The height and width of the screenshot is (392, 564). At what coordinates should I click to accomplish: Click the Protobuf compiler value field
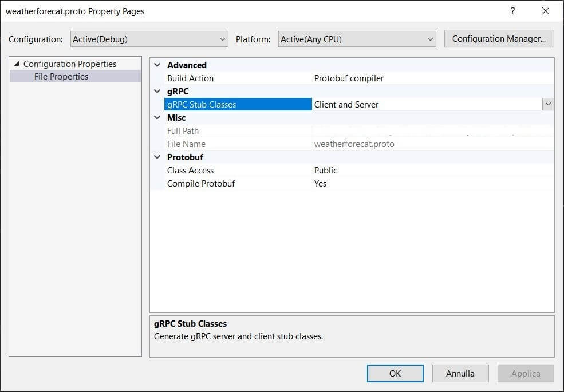[349, 78]
